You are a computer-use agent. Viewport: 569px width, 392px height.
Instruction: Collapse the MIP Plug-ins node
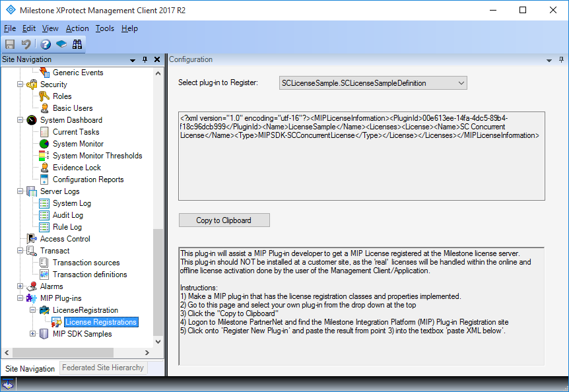click(20, 298)
